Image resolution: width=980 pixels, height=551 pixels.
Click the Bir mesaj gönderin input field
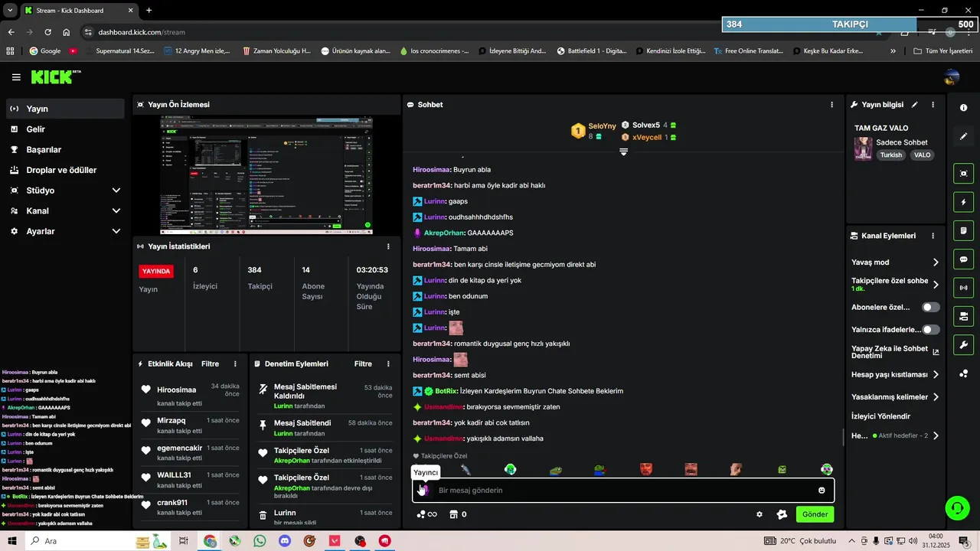click(622, 491)
